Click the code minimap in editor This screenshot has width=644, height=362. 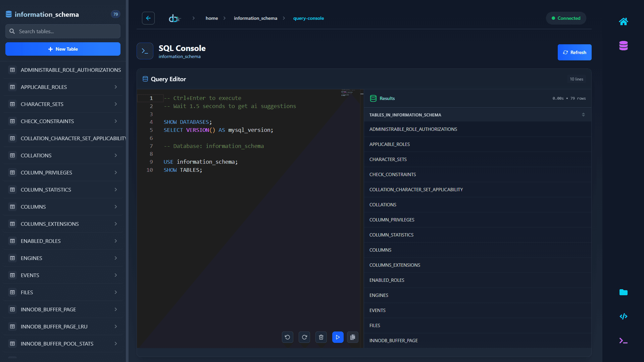[347, 93]
